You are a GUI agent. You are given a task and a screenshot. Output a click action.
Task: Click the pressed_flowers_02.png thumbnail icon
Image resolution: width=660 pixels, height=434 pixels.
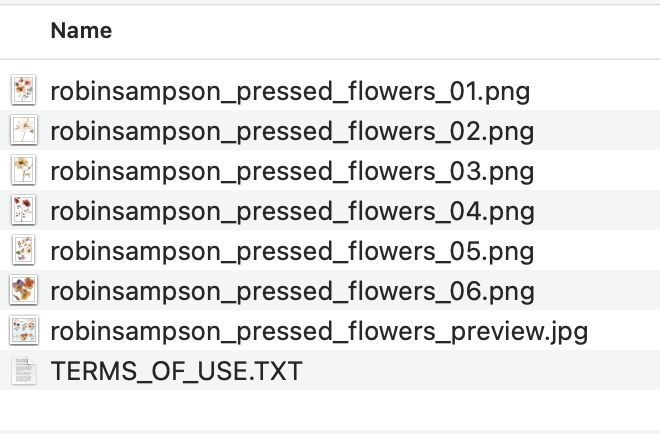point(23,131)
